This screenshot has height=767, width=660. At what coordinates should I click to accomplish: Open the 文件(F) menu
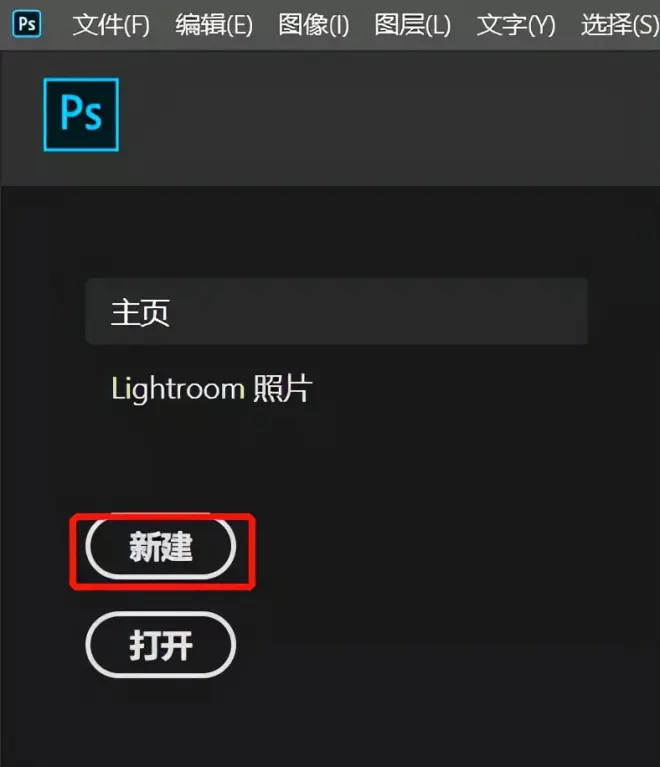pos(111,25)
